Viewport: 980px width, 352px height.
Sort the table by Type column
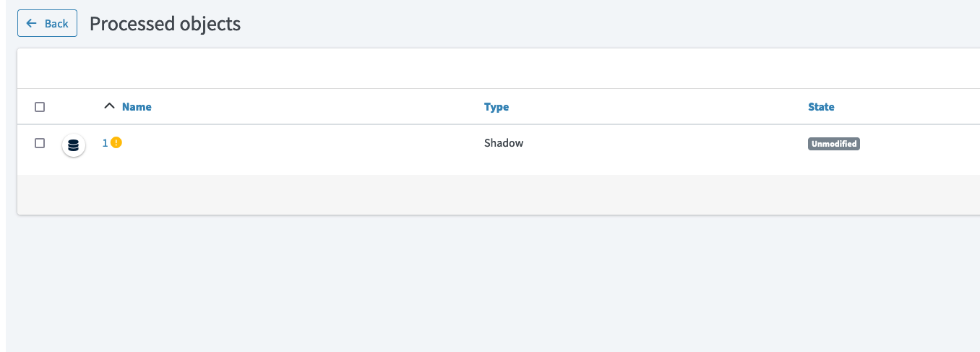[496, 107]
